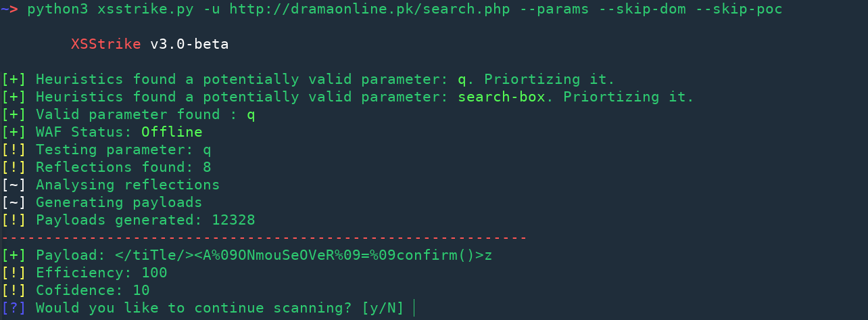Click the v3.0-beta version label

tap(189, 45)
